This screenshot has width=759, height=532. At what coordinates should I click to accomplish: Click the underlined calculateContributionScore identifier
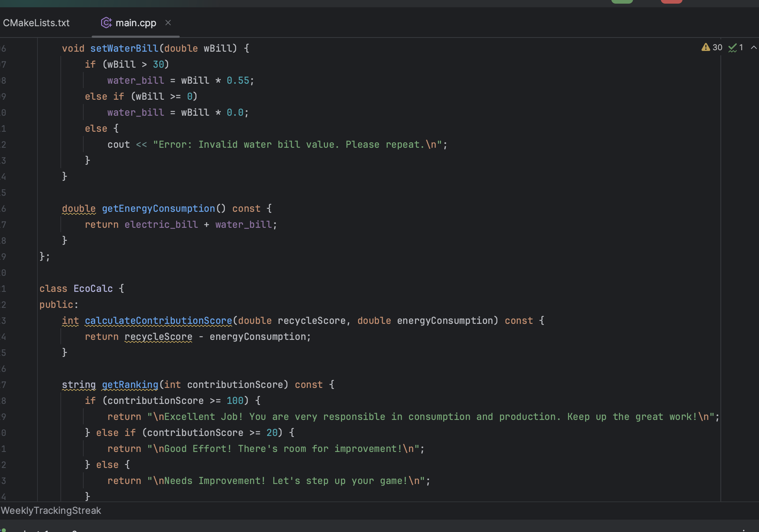(159, 321)
